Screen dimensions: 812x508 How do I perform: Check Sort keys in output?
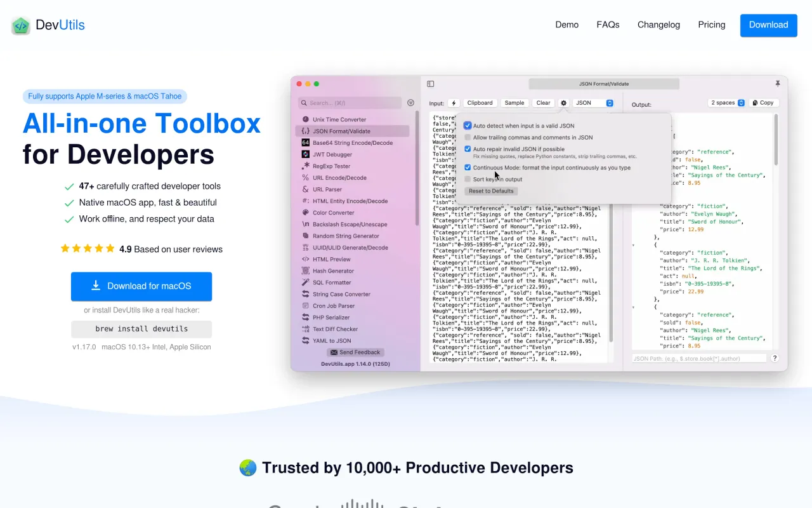click(x=468, y=179)
